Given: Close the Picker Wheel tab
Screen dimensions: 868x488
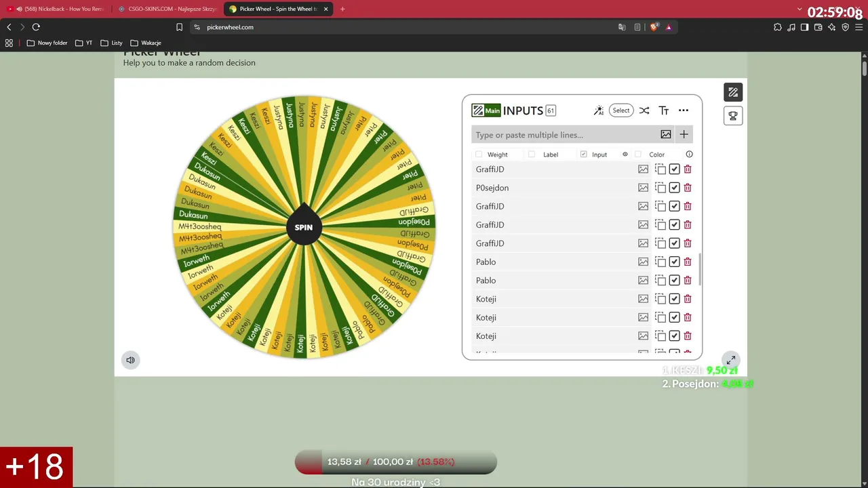Looking at the screenshot, I should tap(326, 9).
